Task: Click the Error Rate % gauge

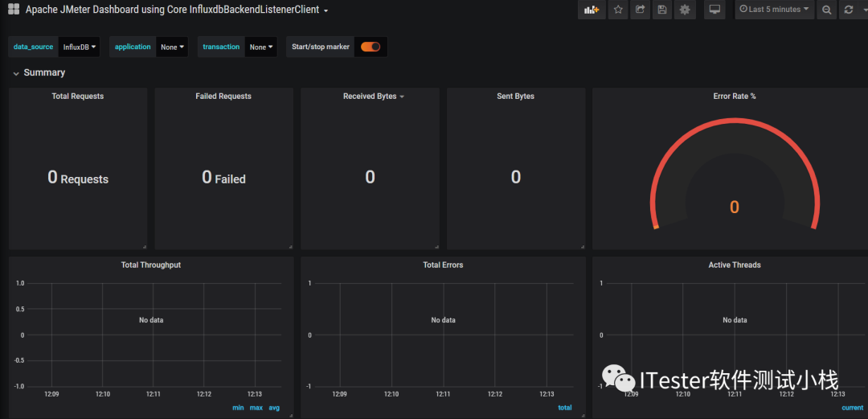Action: tap(734, 176)
